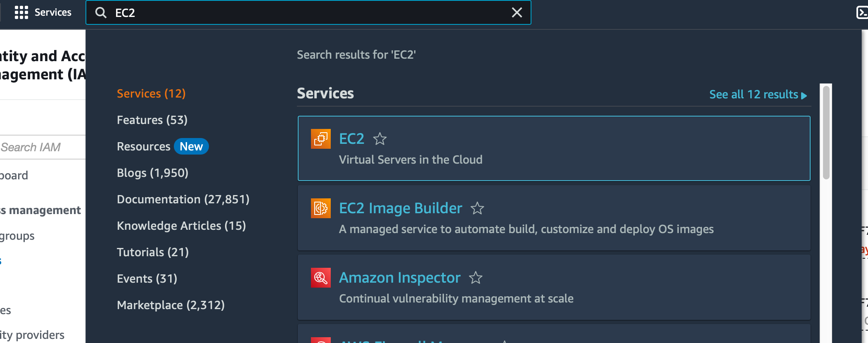Open the Services menu label
Image resolution: width=868 pixels, height=343 pixels.
point(53,12)
